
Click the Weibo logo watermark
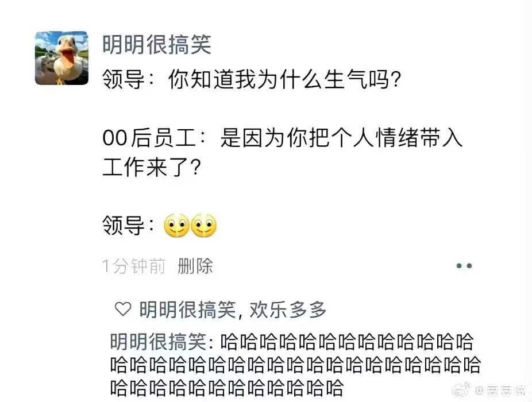pos(461,389)
